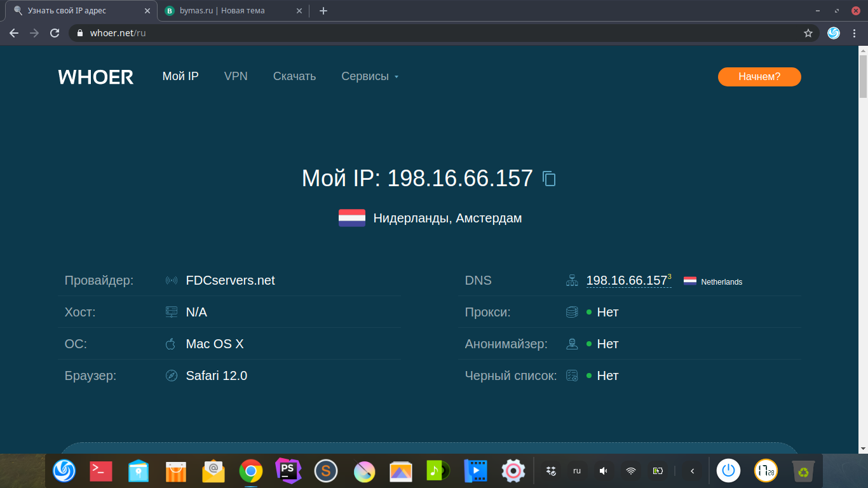Open the browser profile avatar icon
This screenshot has height=488, width=868.
pos(834,33)
